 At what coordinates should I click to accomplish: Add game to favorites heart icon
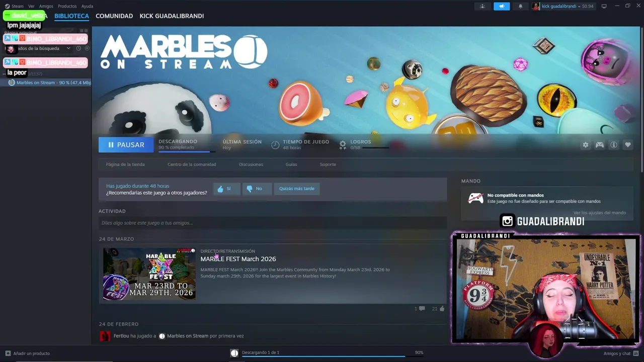(628, 145)
